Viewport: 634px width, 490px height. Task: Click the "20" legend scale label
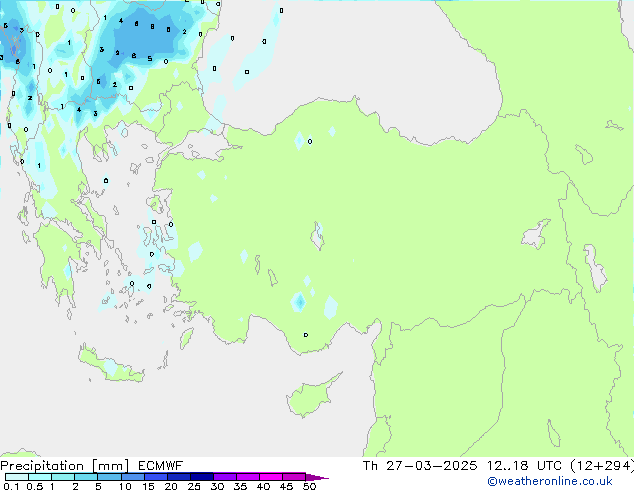(171, 486)
